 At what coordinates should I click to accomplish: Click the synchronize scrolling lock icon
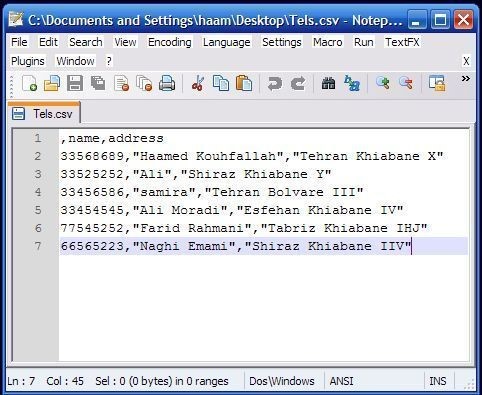pos(437,83)
